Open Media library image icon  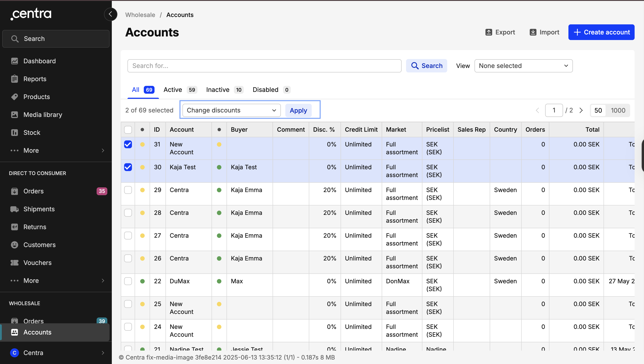(15, 114)
